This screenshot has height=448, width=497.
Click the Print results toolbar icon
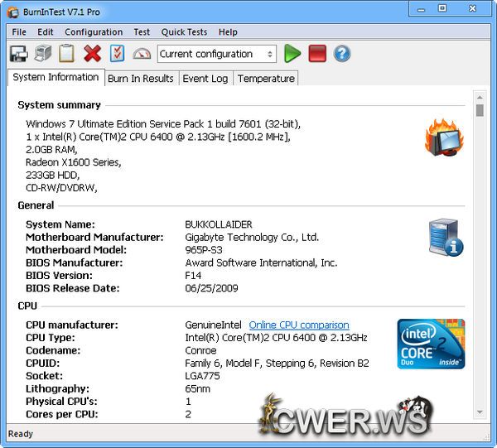[x=43, y=54]
